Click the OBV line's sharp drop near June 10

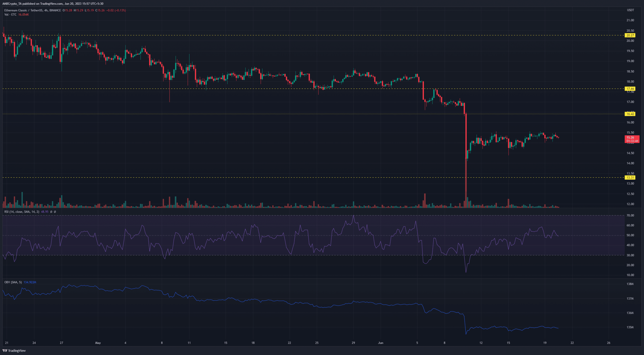465,325
